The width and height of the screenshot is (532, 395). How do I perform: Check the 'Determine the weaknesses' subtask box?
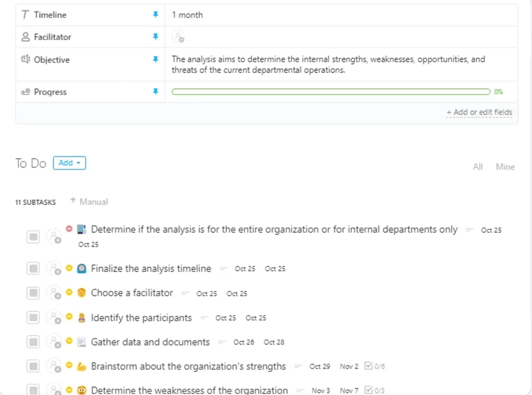tap(33, 390)
